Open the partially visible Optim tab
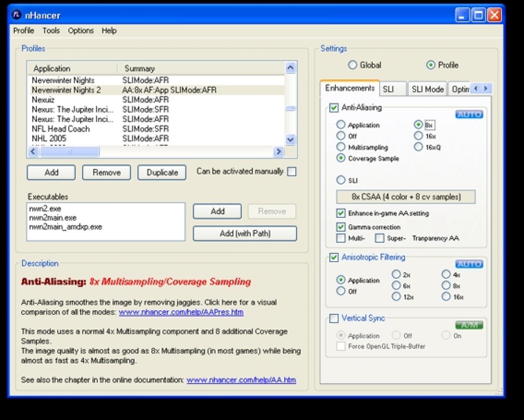524x420 pixels. coord(460,89)
